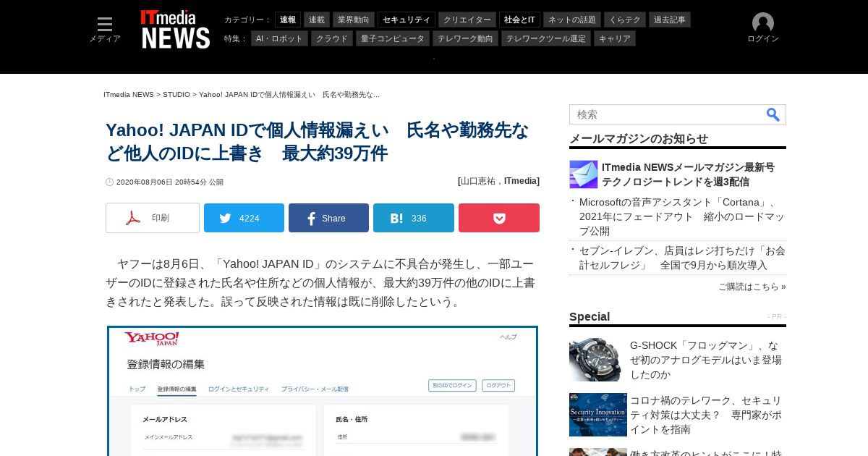
Task: Click ご購読はこちら subscribe link
Action: [752, 287]
